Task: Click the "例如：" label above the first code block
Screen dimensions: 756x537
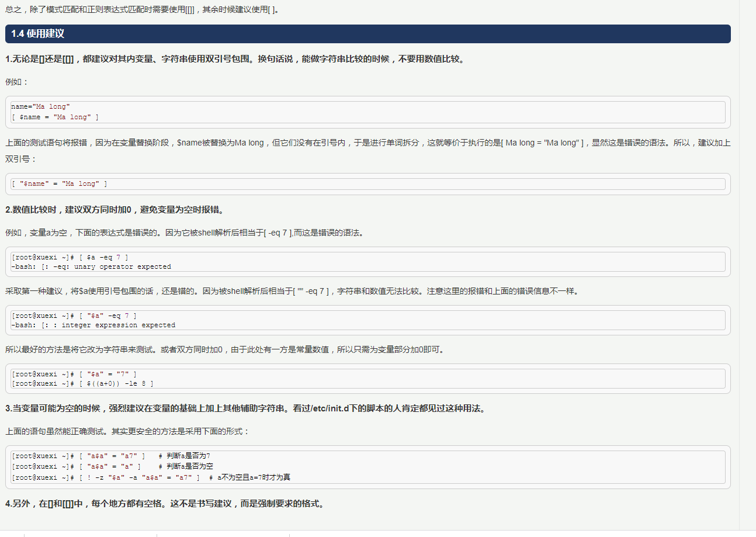Action: coord(17,82)
